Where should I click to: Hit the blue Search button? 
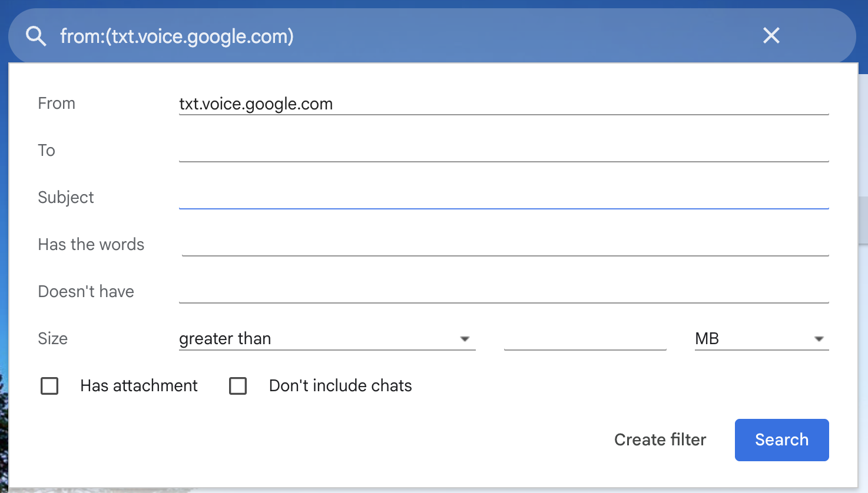(x=781, y=439)
